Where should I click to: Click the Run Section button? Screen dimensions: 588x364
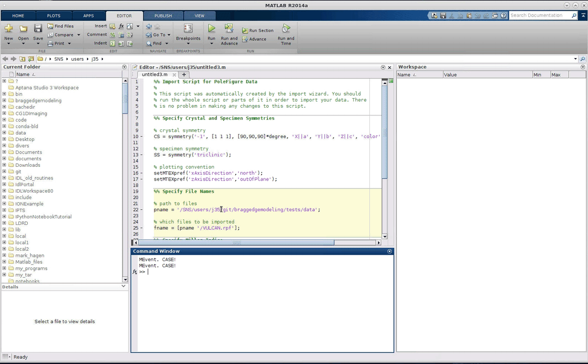tap(258, 30)
